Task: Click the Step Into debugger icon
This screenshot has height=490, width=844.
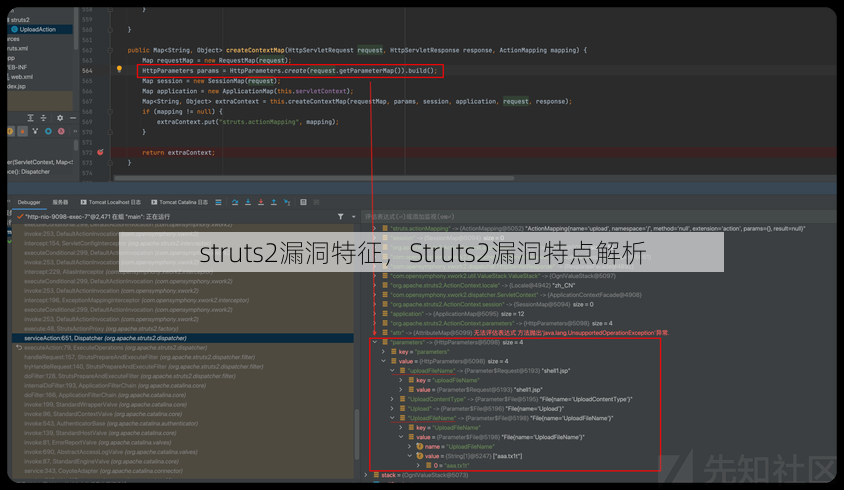Action: click(x=248, y=202)
